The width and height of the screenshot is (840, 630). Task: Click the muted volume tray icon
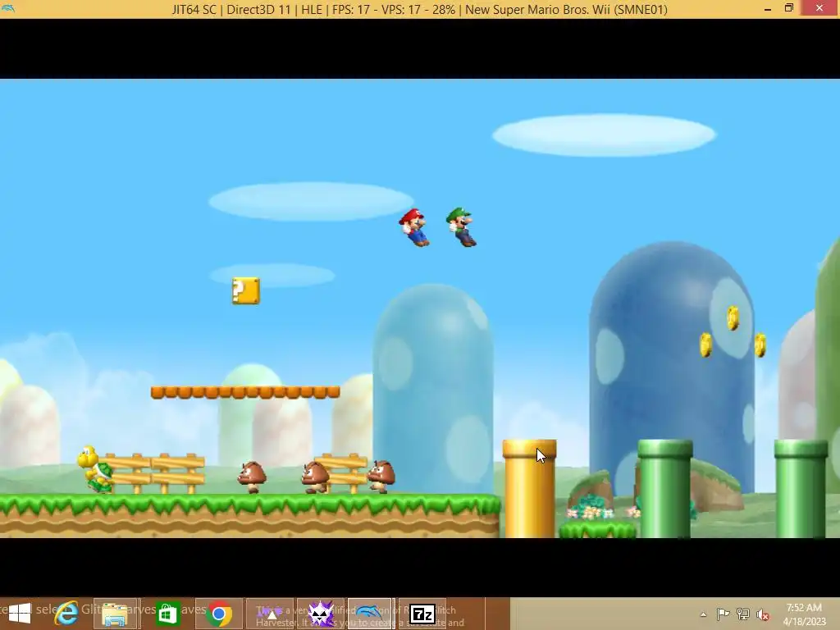[762, 614]
